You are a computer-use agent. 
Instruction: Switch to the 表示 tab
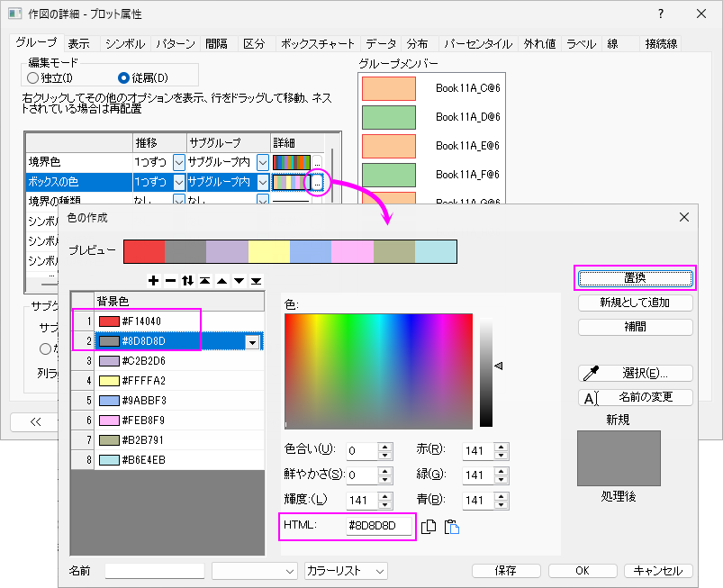pos(78,44)
